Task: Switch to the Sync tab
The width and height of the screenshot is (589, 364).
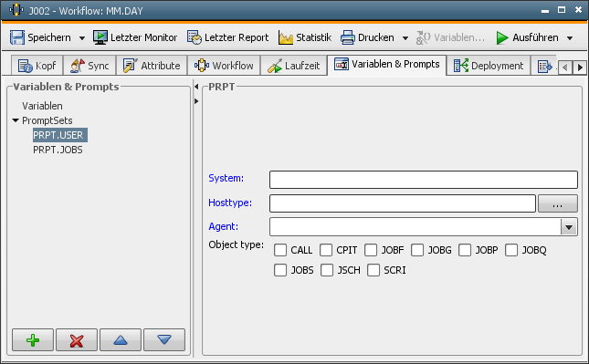Action: tap(89, 66)
